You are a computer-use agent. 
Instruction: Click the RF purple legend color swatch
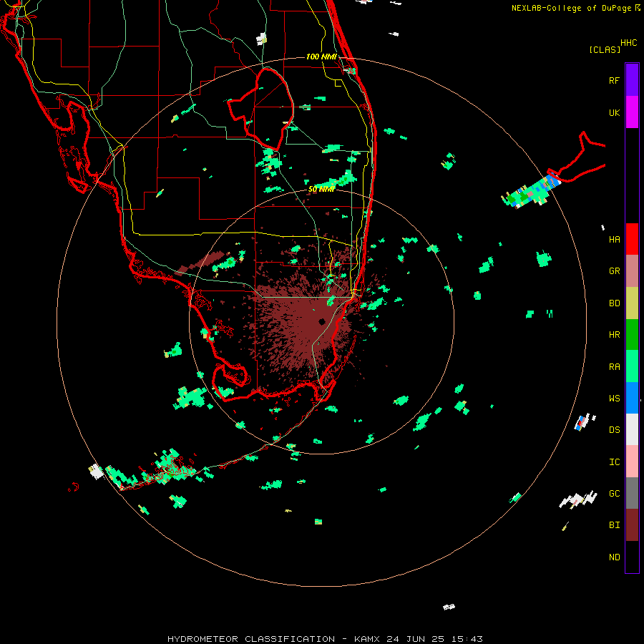coord(632,80)
